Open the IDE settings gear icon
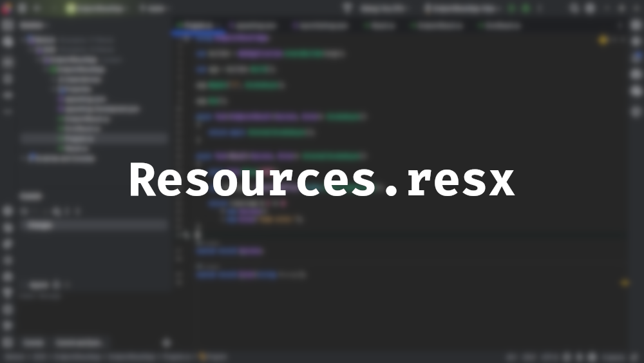The height and width of the screenshot is (363, 644). tap(591, 8)
